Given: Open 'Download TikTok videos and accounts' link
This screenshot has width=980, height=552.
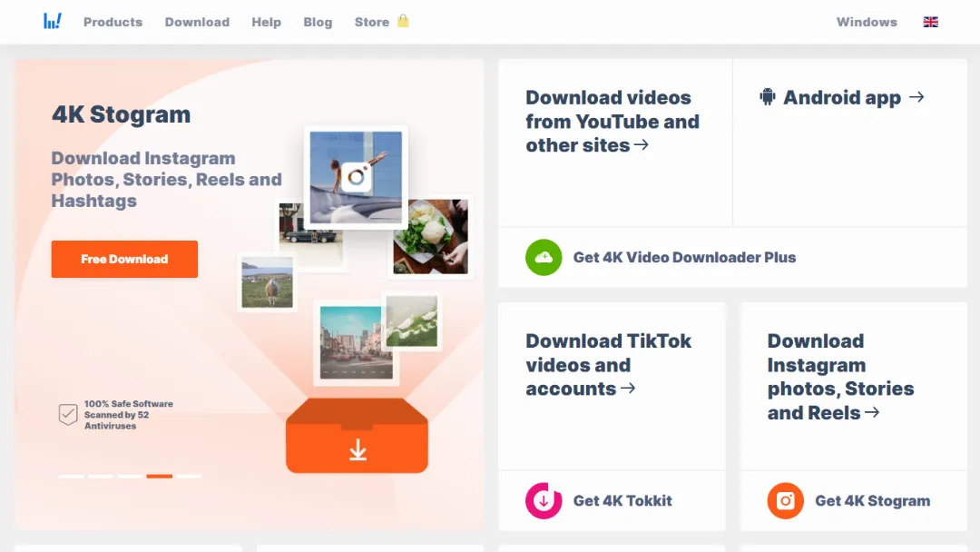Looking at the screenshot, I should point(608,364).
